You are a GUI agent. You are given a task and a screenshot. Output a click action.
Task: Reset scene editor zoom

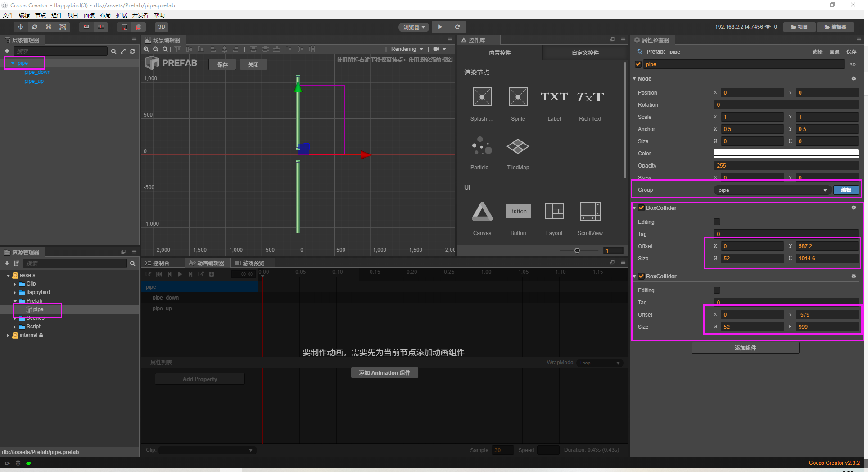click(x=165, y=49)
